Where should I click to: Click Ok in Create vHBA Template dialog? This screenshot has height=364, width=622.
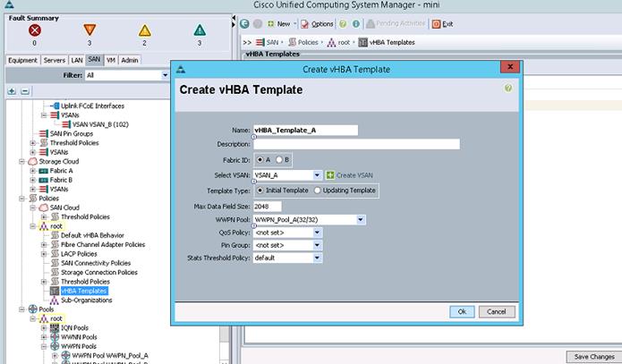pyautogui.click(x=462, y=311)
